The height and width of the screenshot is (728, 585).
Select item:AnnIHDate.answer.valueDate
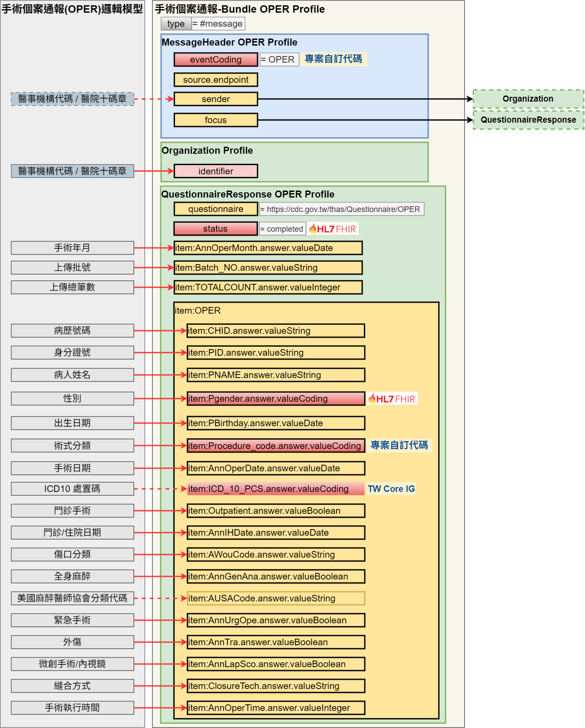[x=276, y=533]
